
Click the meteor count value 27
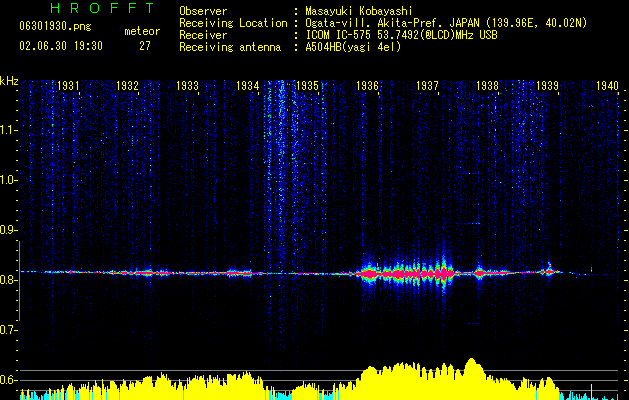[x=145, y=46]
